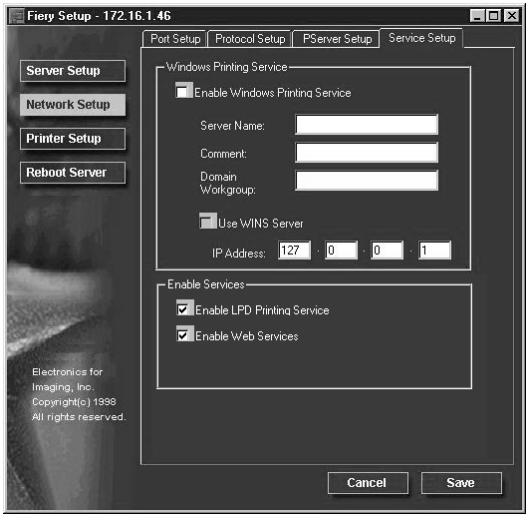
Task: Click the IP Address label
Action: pyautogui.click(x=238, y=253)
